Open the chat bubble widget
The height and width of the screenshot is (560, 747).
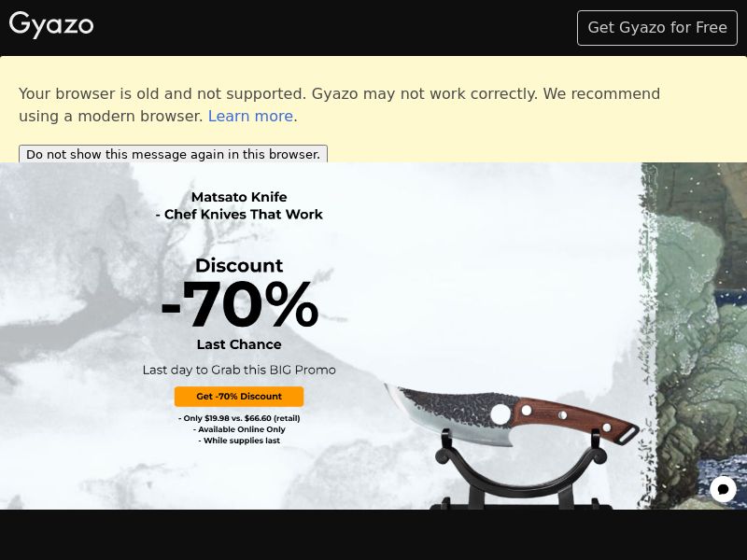tap(723, 489)
